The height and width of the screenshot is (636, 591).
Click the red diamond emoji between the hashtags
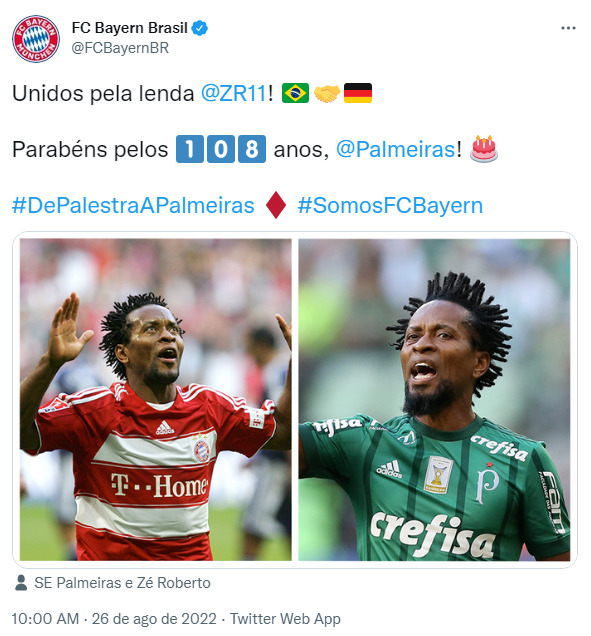click(x=276, y=205)
